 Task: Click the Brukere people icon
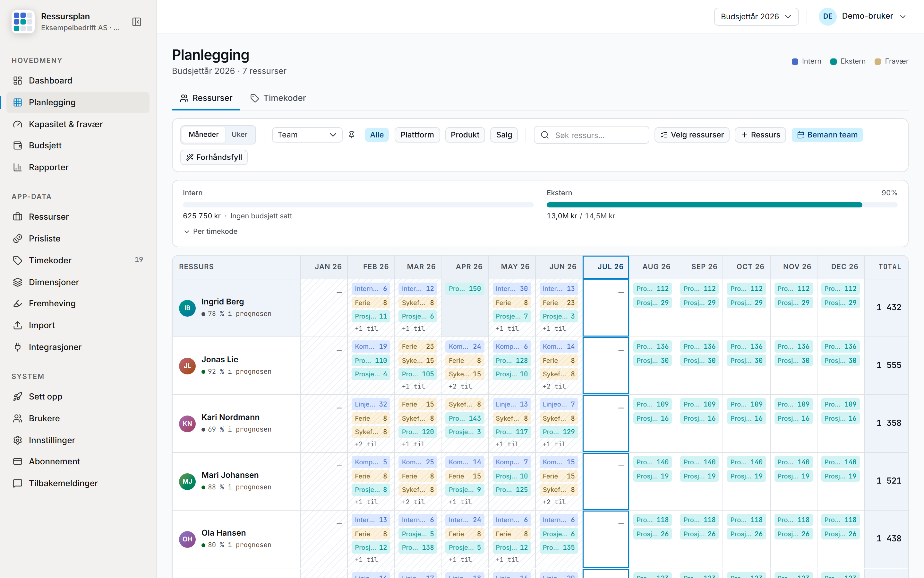tap(18, 418)
